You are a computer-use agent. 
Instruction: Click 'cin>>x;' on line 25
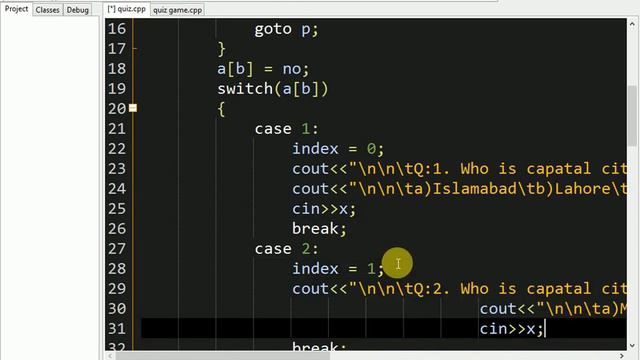tap(324, 209)
